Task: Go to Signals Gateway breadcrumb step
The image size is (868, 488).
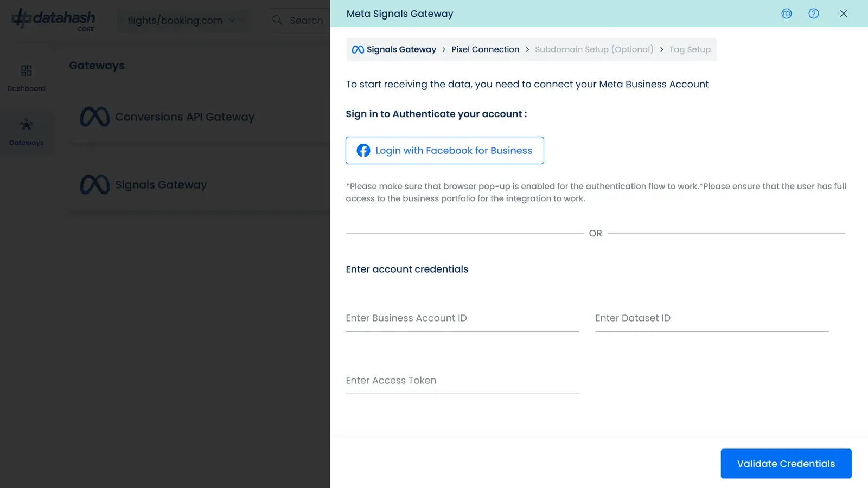Action: (401, 49)
